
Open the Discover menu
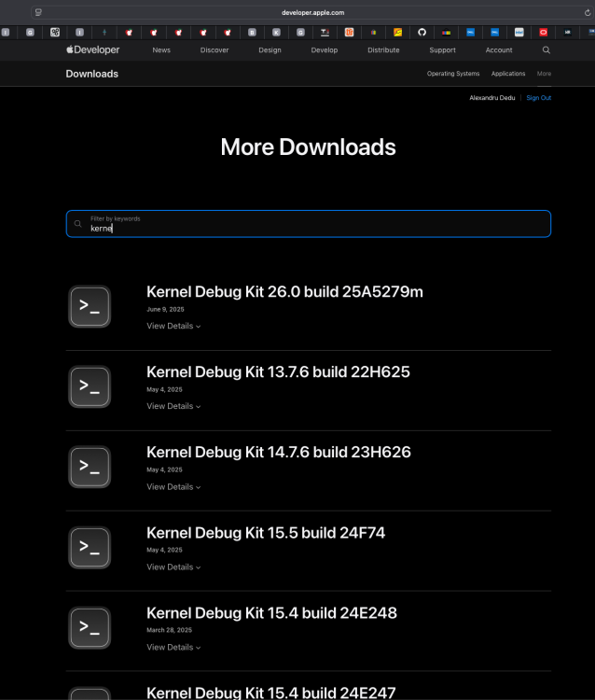coord(214,50)
